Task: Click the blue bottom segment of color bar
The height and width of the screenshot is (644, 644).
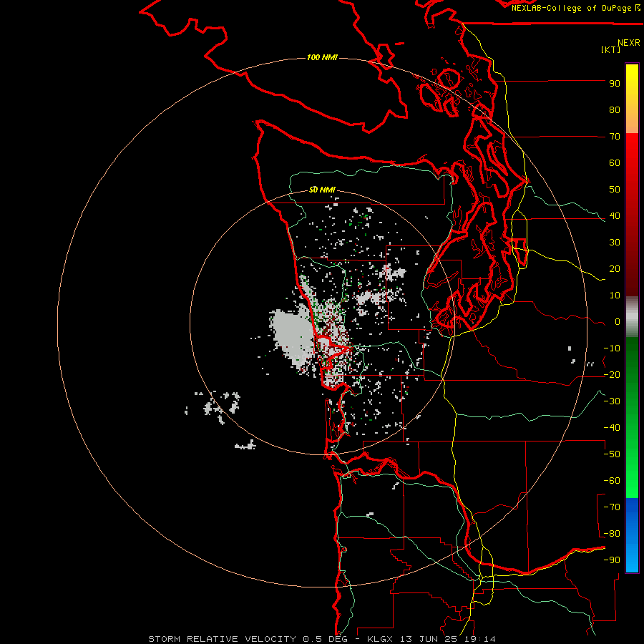Action: coord(632,535)
